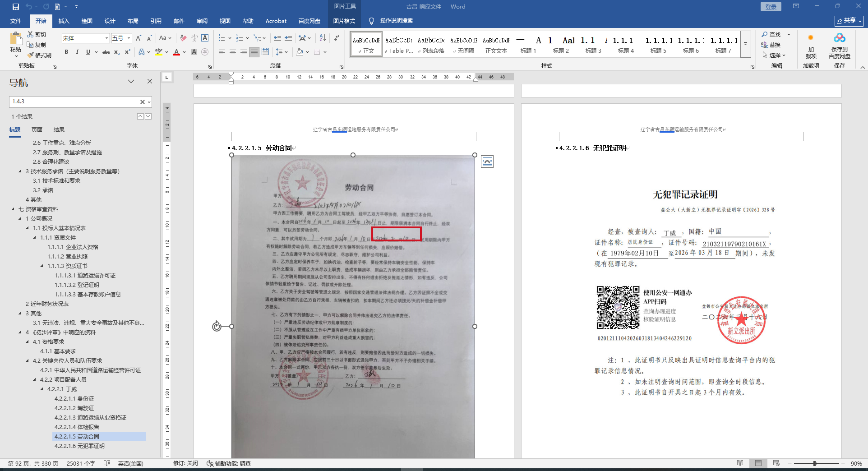The width and height of the screenshot is (868, 471).
Task: Switch to the 布局 (Layout) ribbon tab
Action: [133, 21]
